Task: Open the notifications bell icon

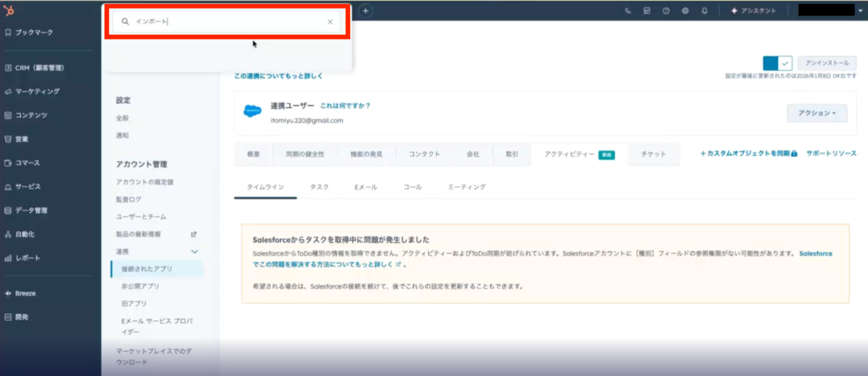Action: pos(704,11)
